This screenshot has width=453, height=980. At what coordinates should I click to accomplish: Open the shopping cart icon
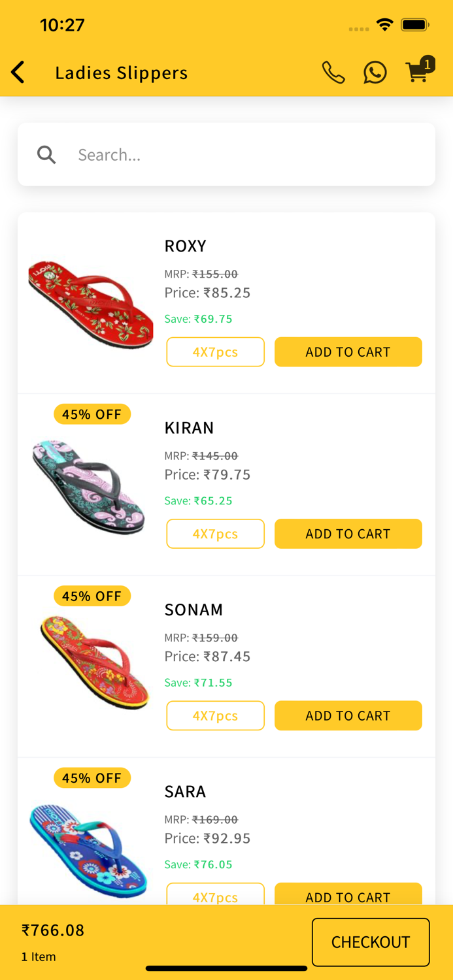pyautogui.click(x=418, y=71)
